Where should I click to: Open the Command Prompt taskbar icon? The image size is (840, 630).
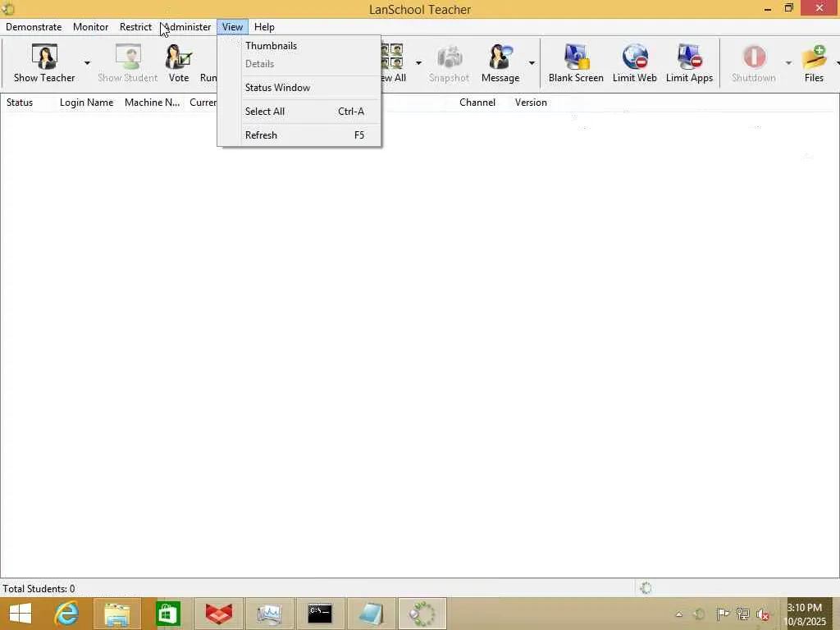pyautogui.click(x=320, y=614)
